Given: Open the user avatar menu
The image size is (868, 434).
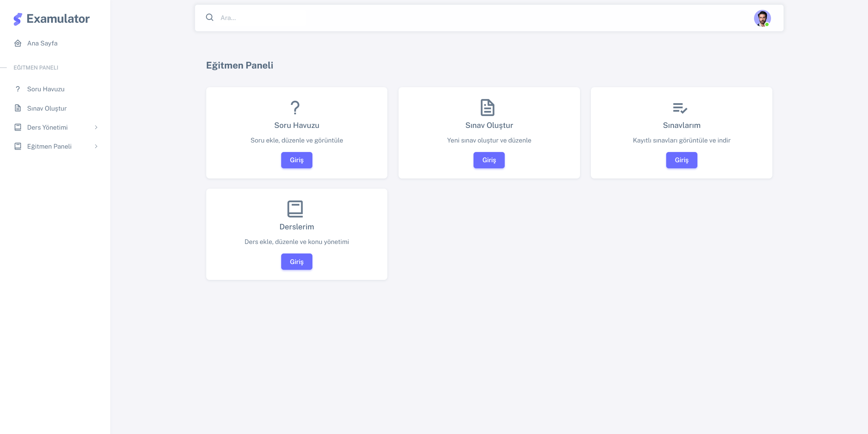Looking at the screenshot, I should point(762,18).
